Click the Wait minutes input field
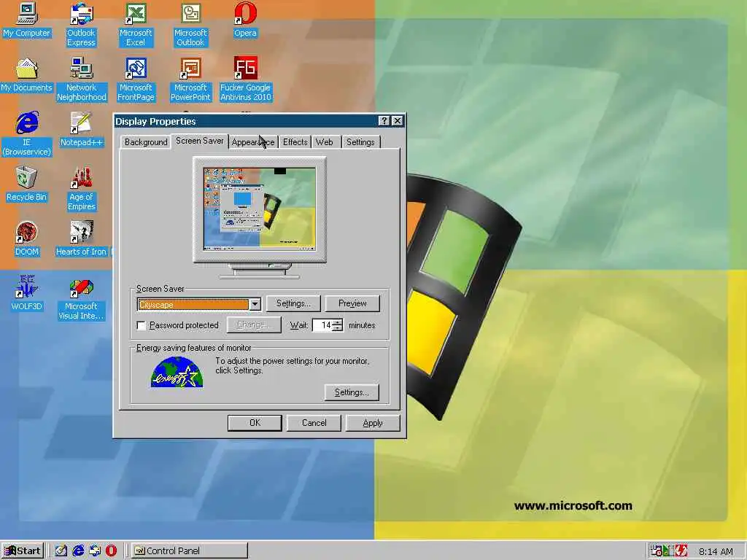This screenshot has height=560, width=747. 322,325
